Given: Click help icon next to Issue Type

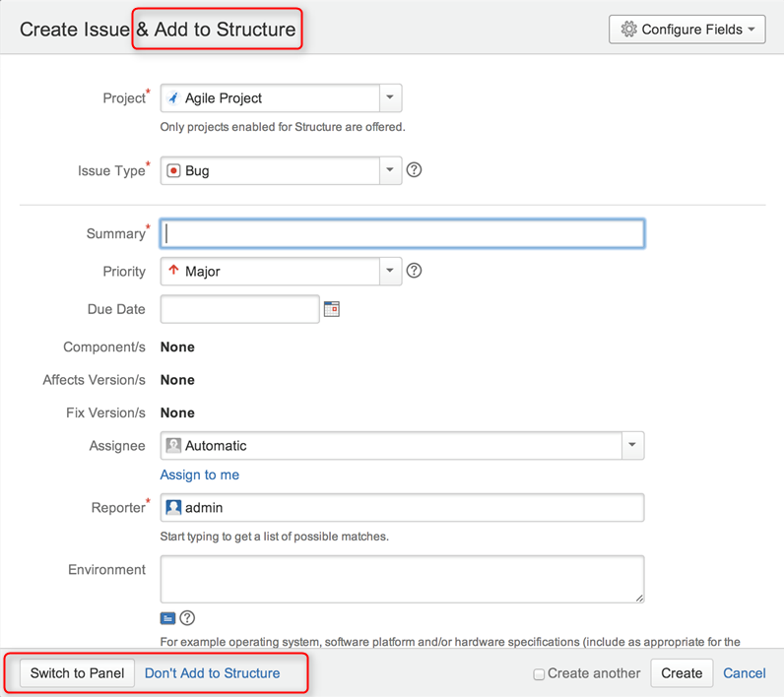Looking at the screenshot, I should tap(414, 169).
